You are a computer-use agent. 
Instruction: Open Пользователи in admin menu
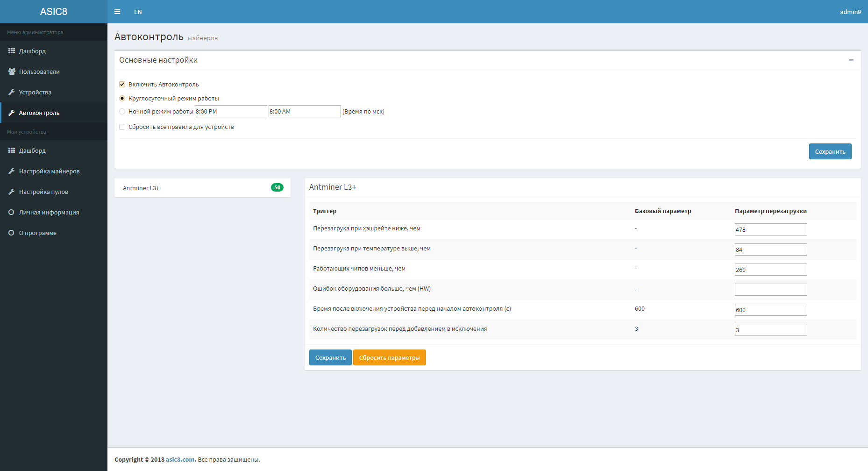click(x=54, y=71)
